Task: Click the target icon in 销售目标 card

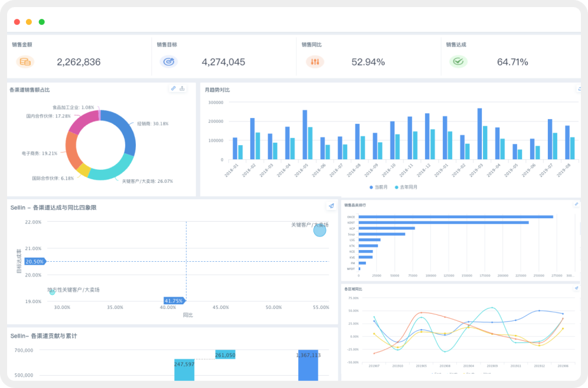Action: tap(169, 62)
